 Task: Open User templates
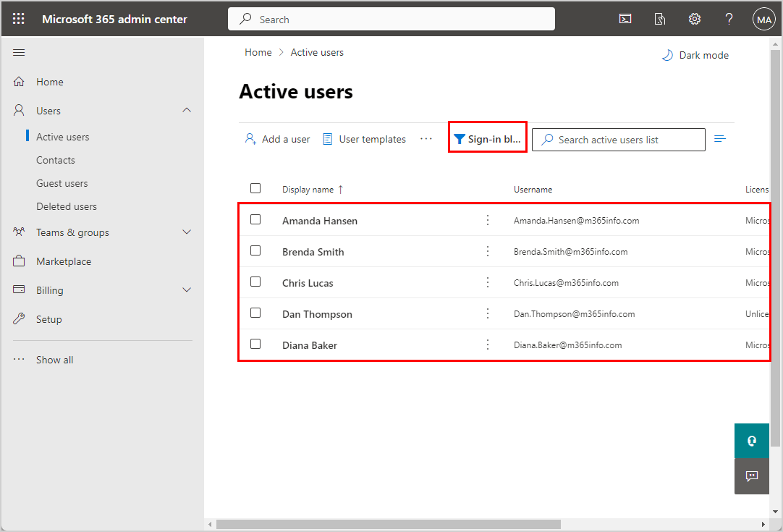[365, 139]
